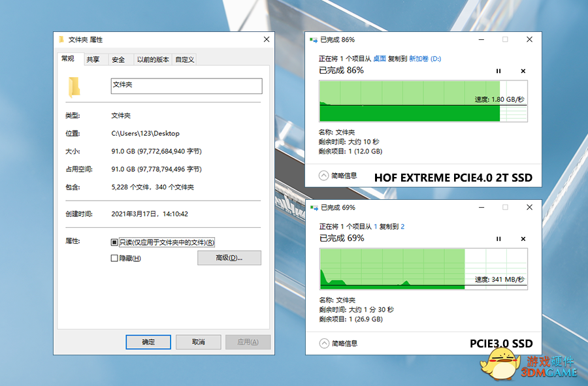Pause the 69% copy operation
This screenshot has height=386, width=588.
tap(498, 239)
